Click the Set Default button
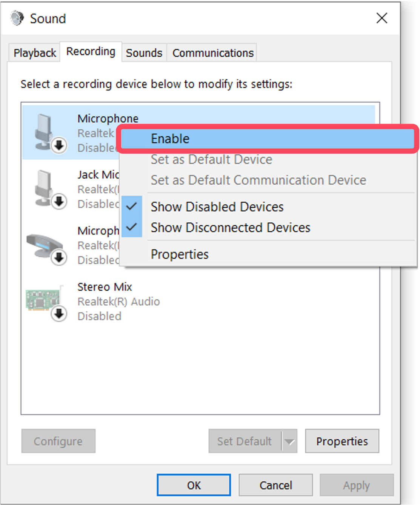The height and width of the screenshot is (505, 420). [x=245, y=441]
